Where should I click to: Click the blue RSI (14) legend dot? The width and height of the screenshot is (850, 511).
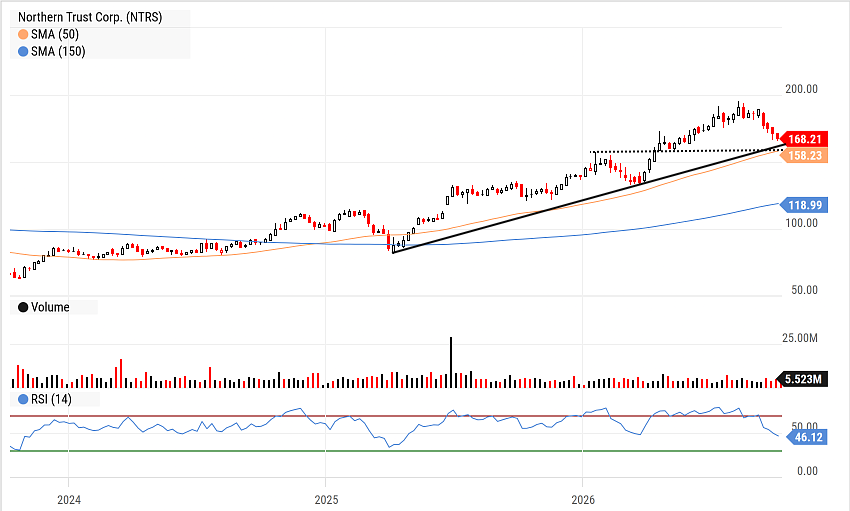tap(23, 399)
